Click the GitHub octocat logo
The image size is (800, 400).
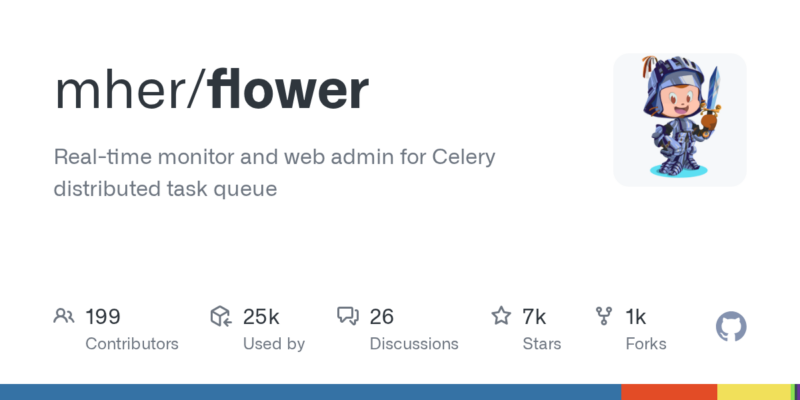(x=732, y=327)
